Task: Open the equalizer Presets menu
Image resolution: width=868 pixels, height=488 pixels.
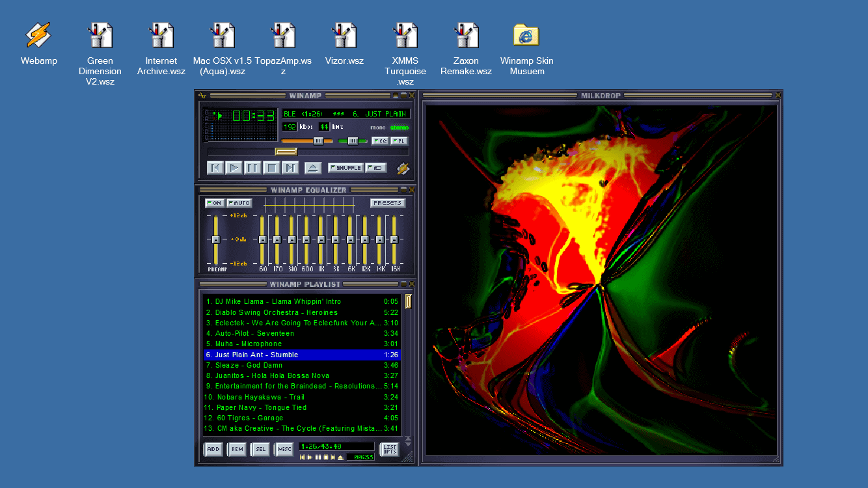Action: (388, 203)
